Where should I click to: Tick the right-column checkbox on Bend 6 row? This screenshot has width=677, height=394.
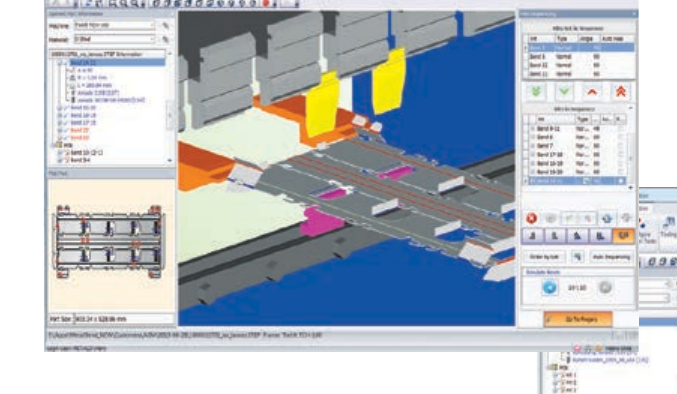620,137
